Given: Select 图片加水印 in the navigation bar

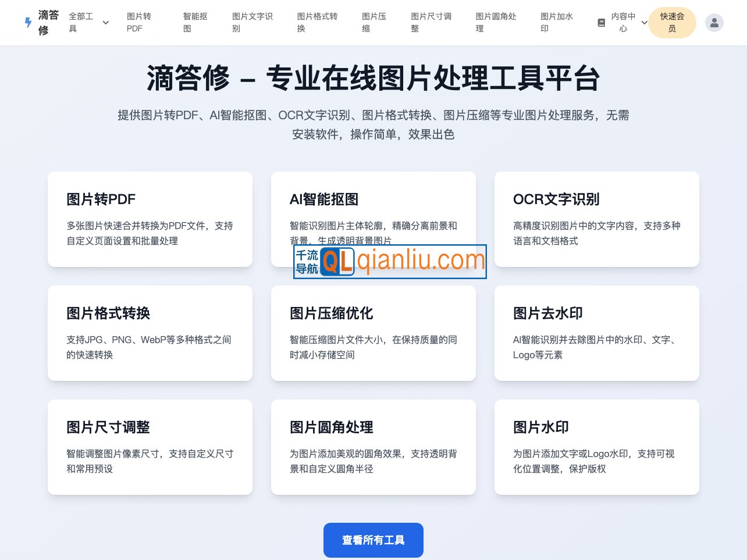Looking at the screenshot, I should pyautogui.click(x=556, y=23).
